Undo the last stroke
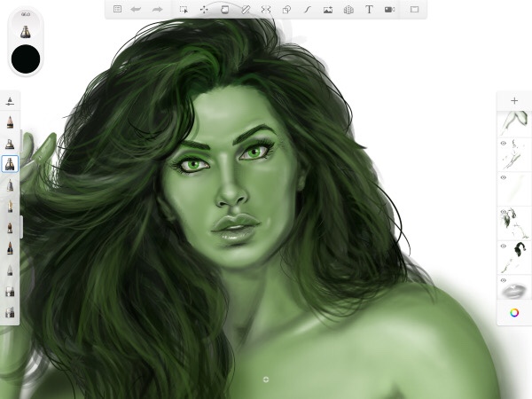 click(x=136, y=10)
